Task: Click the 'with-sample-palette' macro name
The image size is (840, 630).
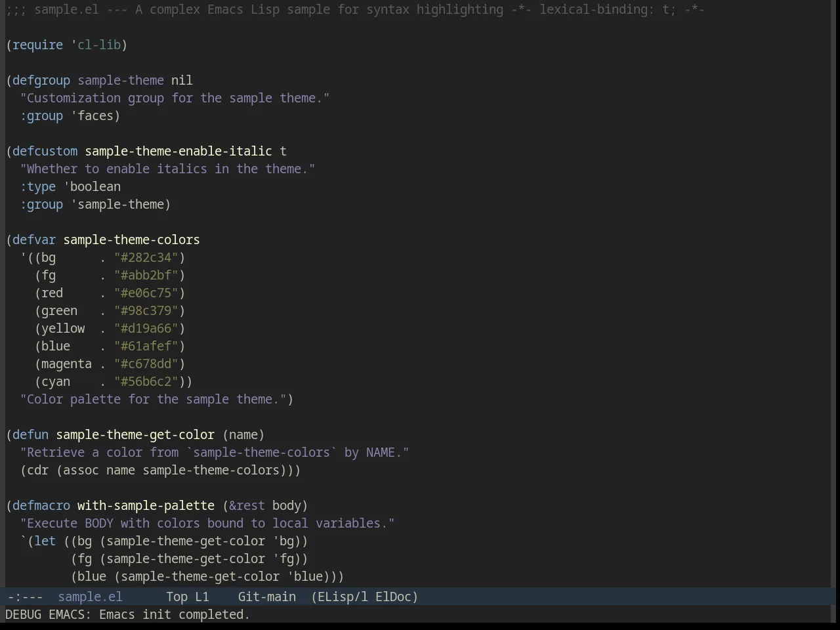Action: (146, 505)
